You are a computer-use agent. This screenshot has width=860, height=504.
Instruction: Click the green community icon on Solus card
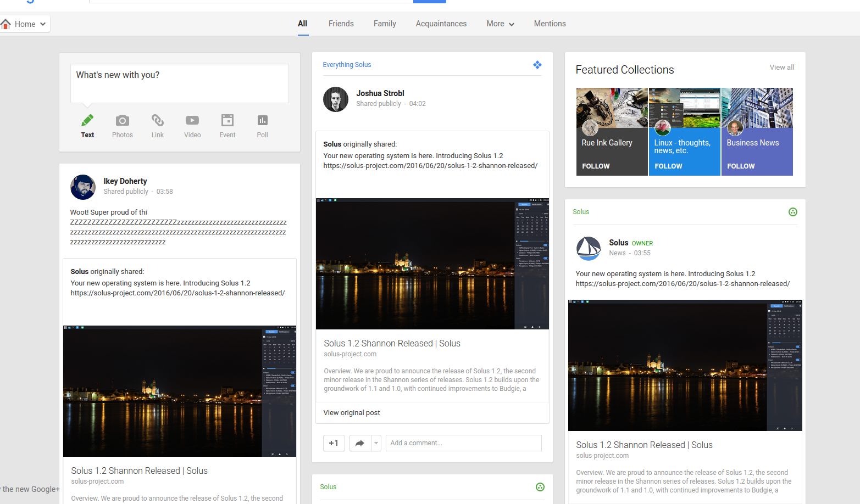(793, 212)
